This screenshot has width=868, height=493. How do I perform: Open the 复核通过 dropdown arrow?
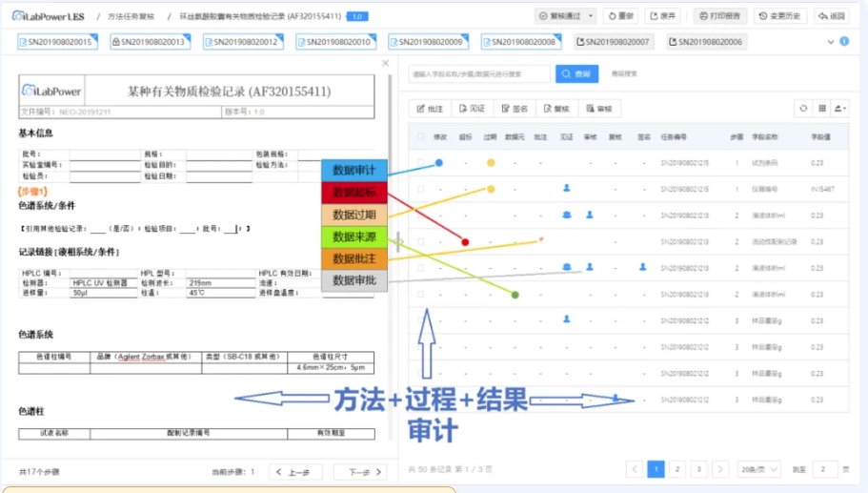click(592, 16)
